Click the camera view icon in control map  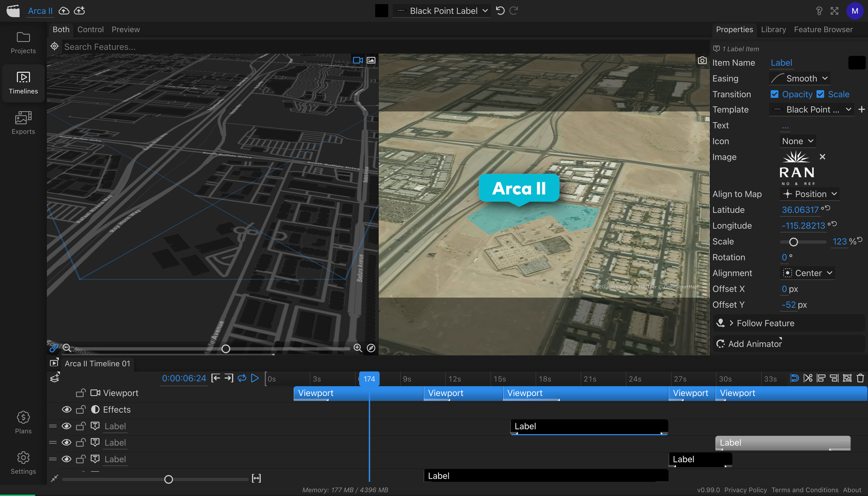(x=358, y=60)
